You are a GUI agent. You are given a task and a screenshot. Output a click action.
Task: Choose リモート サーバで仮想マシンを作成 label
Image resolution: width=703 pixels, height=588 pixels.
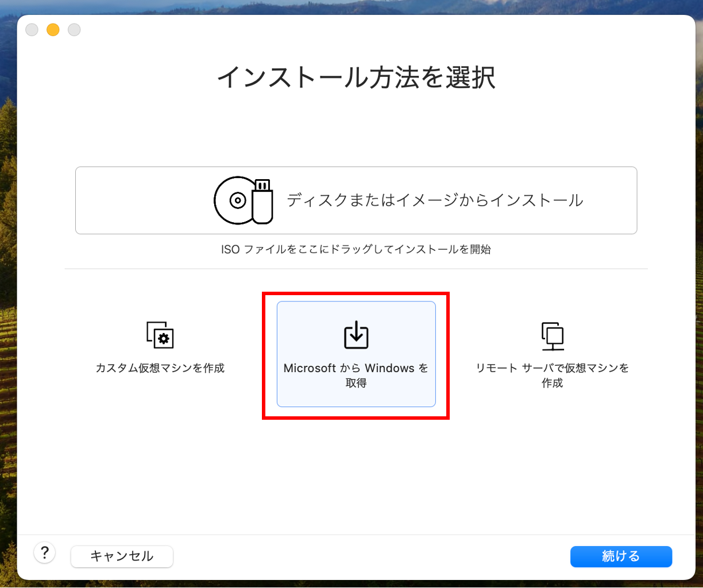tap(553, 376)
